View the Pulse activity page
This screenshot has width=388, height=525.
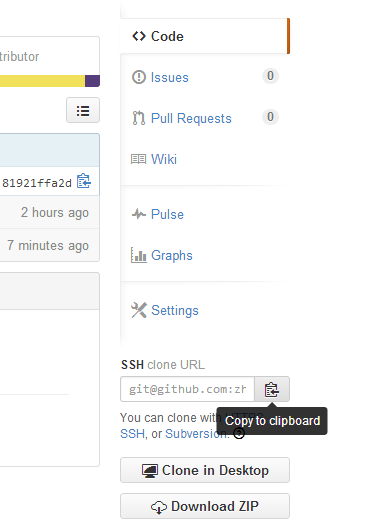click(167, 214)
